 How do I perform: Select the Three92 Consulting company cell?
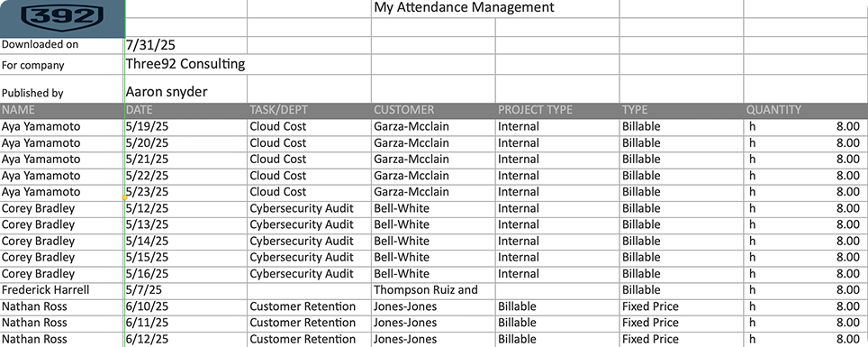(186, 64)
